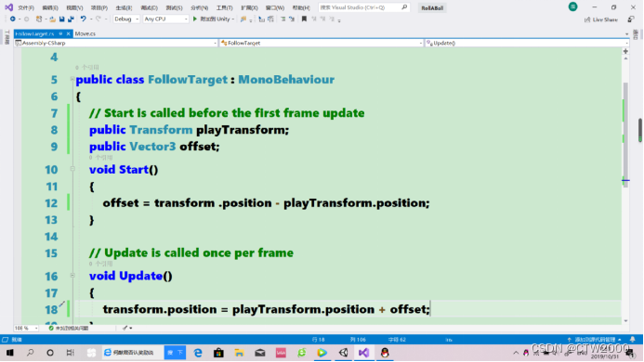The width and height of the screenshot is (644, 362).
Task: Click the search magnifier in Visual Studio search box
Action: pos(404,7)
